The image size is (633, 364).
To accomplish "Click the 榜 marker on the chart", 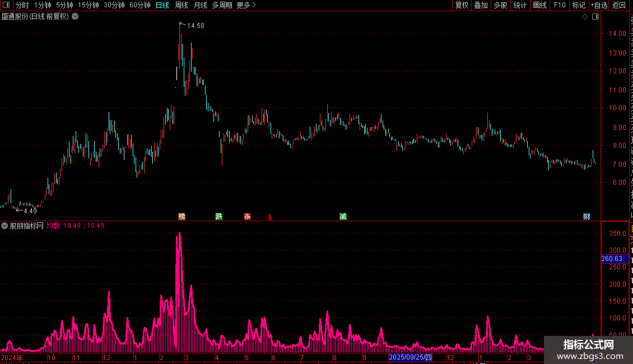I will pyautogui.click(x=181, y=217).
